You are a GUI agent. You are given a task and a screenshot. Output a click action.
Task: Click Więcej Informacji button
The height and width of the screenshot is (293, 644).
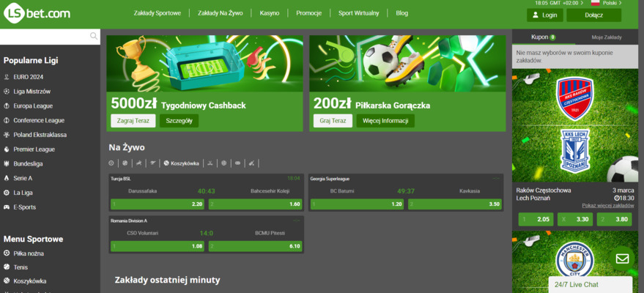coord(385,121)
